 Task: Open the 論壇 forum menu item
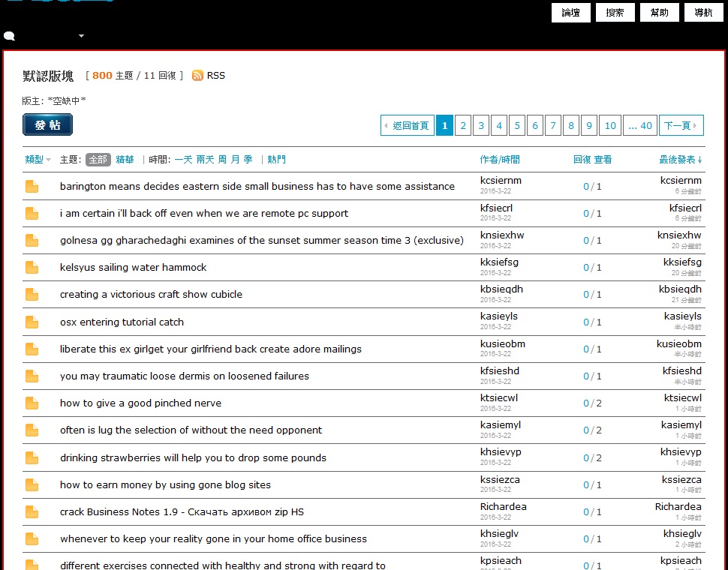pos(571,13)
